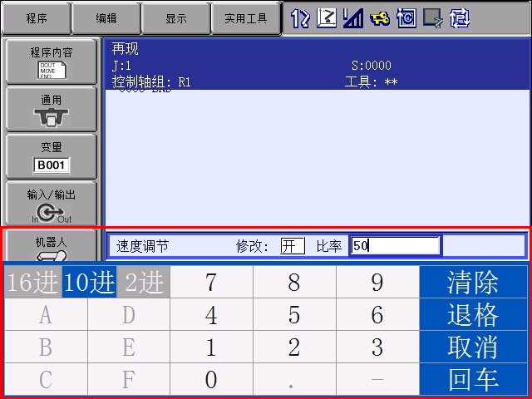Click the 速度调节 label
532x399 pixels.
[142, 246]
